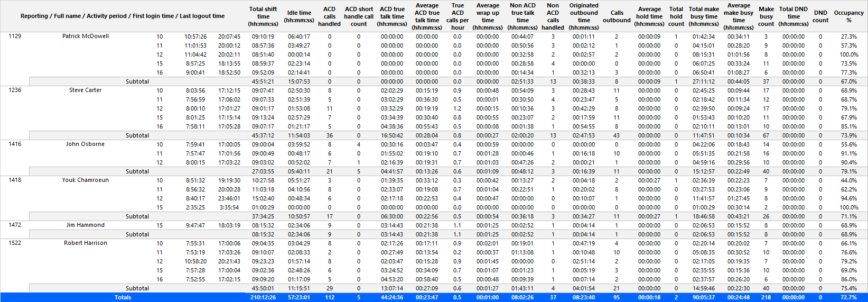Select reporting number 1129

[x=15, y=36]
